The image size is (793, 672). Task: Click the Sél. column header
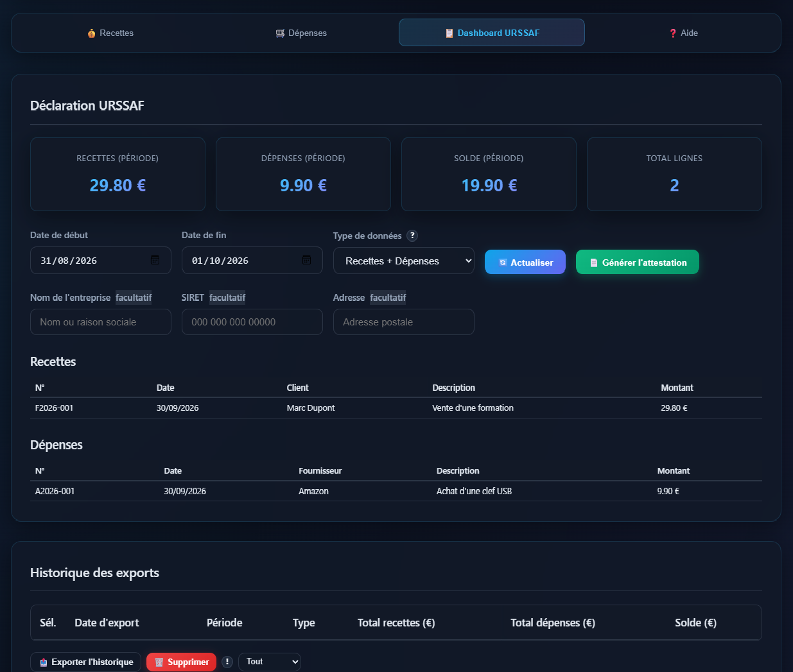48,623
